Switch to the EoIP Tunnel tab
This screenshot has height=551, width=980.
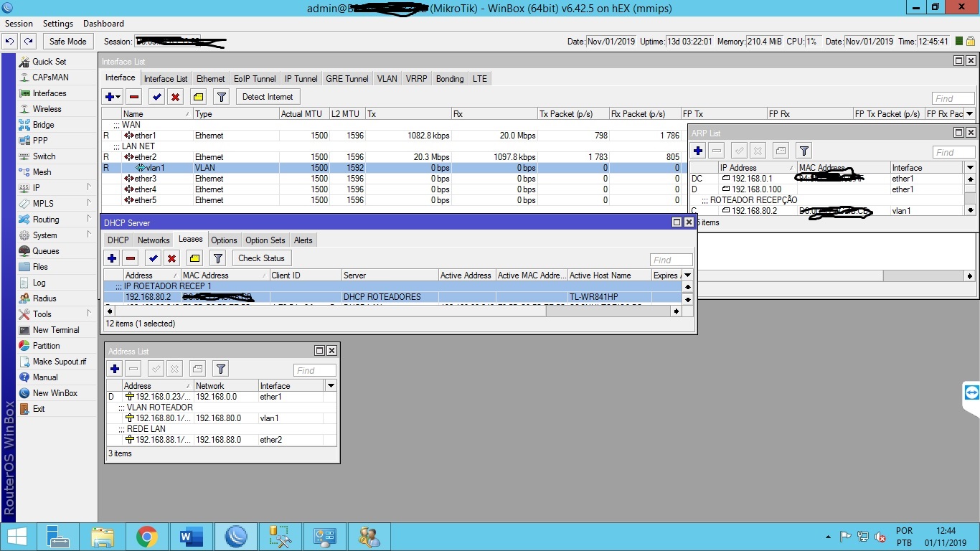[255, 79]
